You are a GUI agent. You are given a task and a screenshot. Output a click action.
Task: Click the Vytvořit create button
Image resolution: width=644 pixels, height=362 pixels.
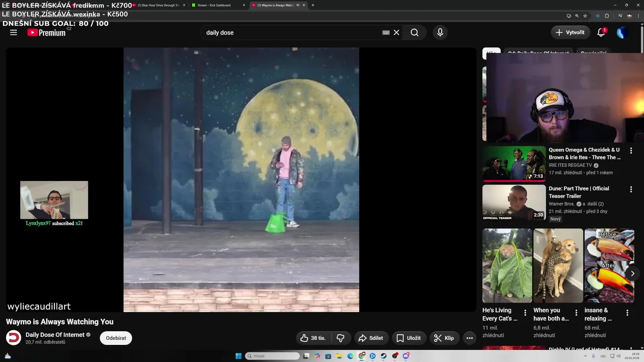(x=570, y=33)
